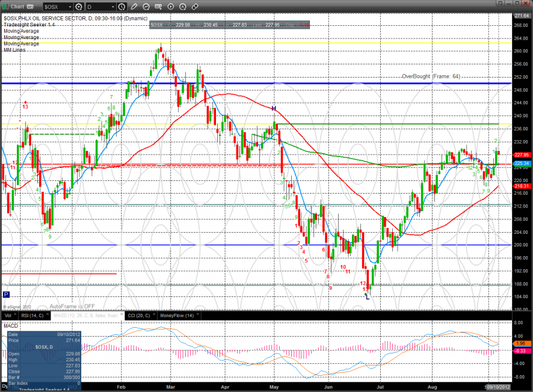Click the Jul label on time axis
The image size is (533, 392).
click(380, 387)
